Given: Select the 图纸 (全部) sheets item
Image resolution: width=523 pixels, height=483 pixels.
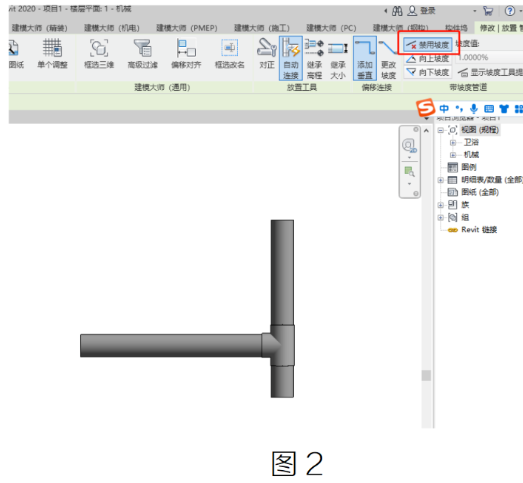Looking at the screenshot, I should pos(480,192).
